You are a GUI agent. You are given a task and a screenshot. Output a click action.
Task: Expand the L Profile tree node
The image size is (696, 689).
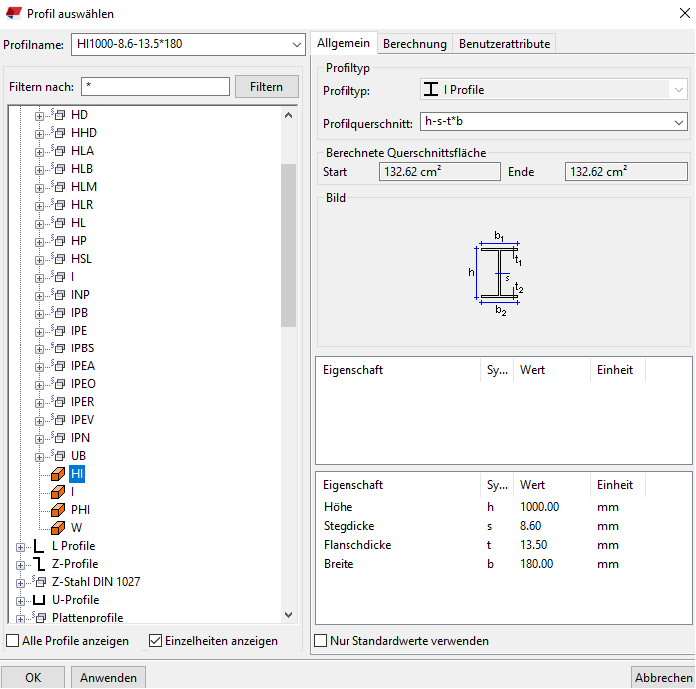point(20,547)
